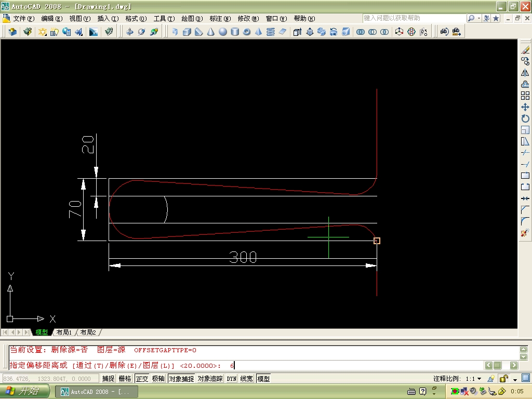The image size is (532, 399).
Task: Select the Torus solid tool
Action: (247, 32)
